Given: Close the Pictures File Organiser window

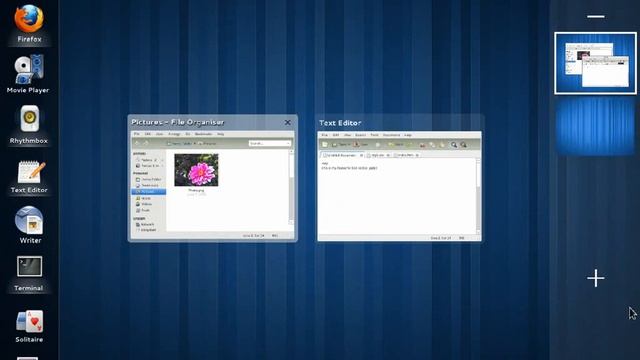Looking at the screenshot, I should tap(287, 122).
